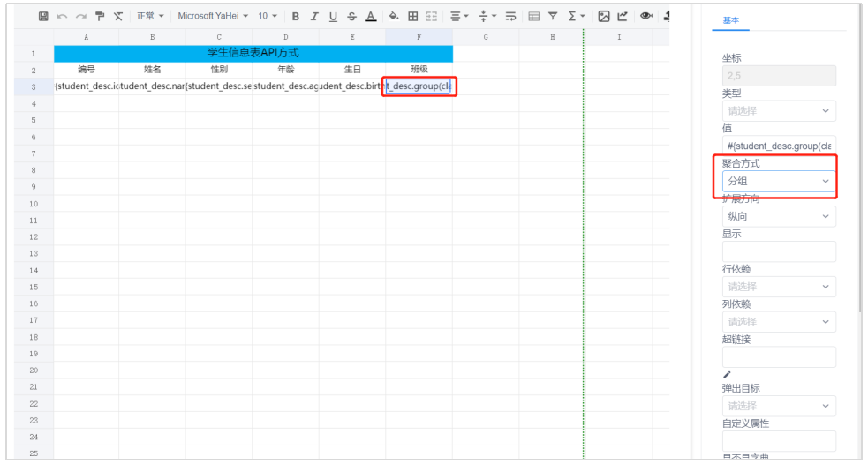The height and width of the screenshot is (464, 868).
Task: Toggle bold formatting
Action: pyautogui.click(x=296, y=16)
